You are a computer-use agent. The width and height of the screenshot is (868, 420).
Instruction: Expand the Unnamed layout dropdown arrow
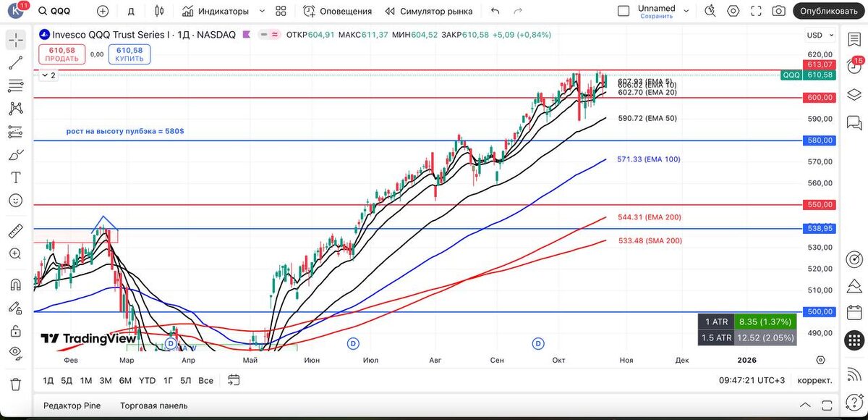[687, 11]
